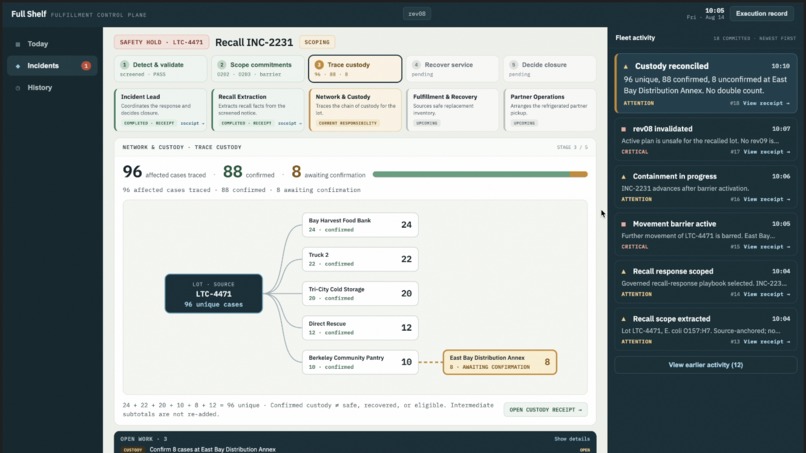
Task: Open the Partner Operations role card
Action: click(549, 110)
